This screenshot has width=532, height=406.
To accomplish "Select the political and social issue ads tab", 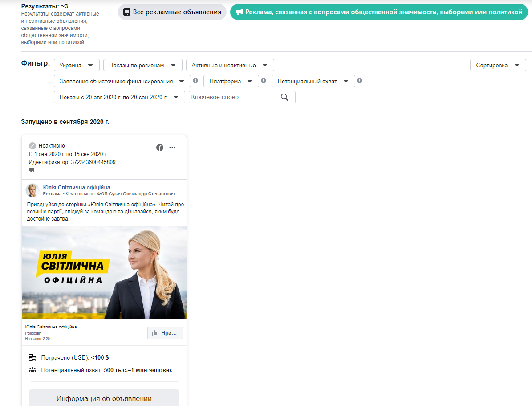I will coord(379,12).
